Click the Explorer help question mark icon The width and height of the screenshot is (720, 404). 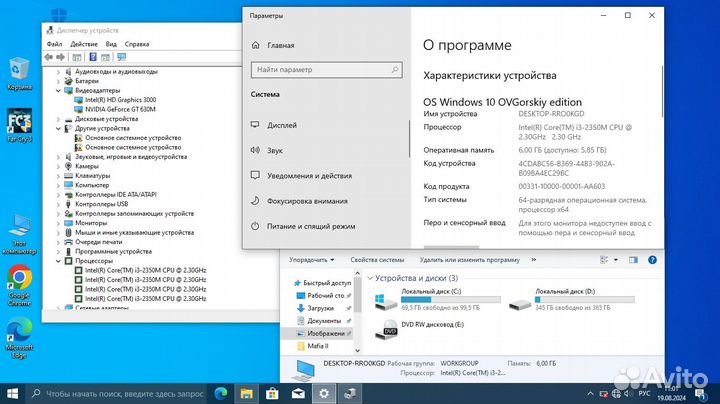click(x=652, y=260)
